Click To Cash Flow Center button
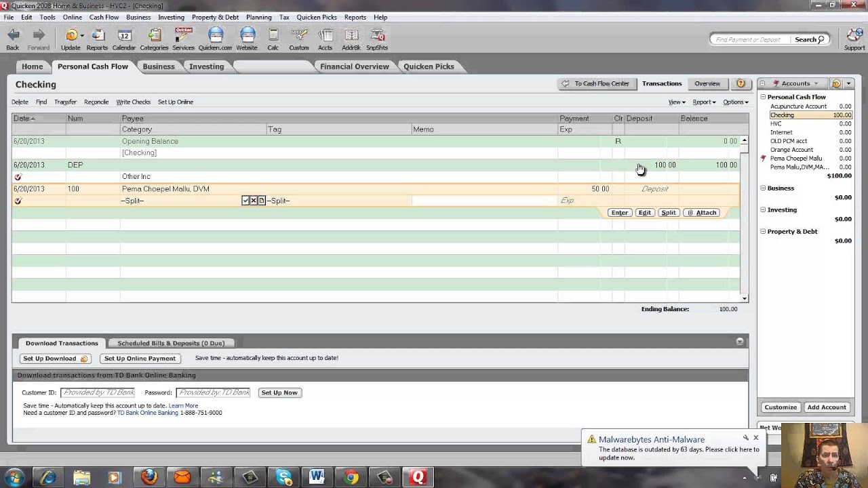This screenshot has height=488, width=868. (596, 83)
